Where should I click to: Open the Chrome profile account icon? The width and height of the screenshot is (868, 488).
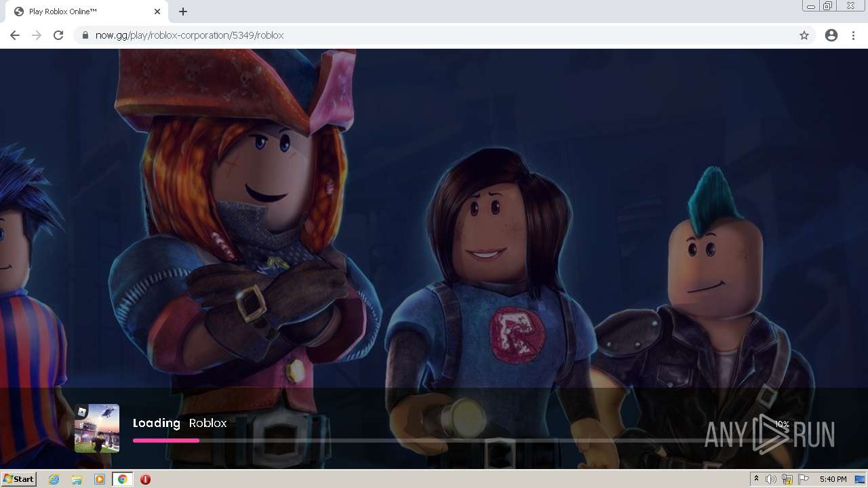click(x=831, y=35)
